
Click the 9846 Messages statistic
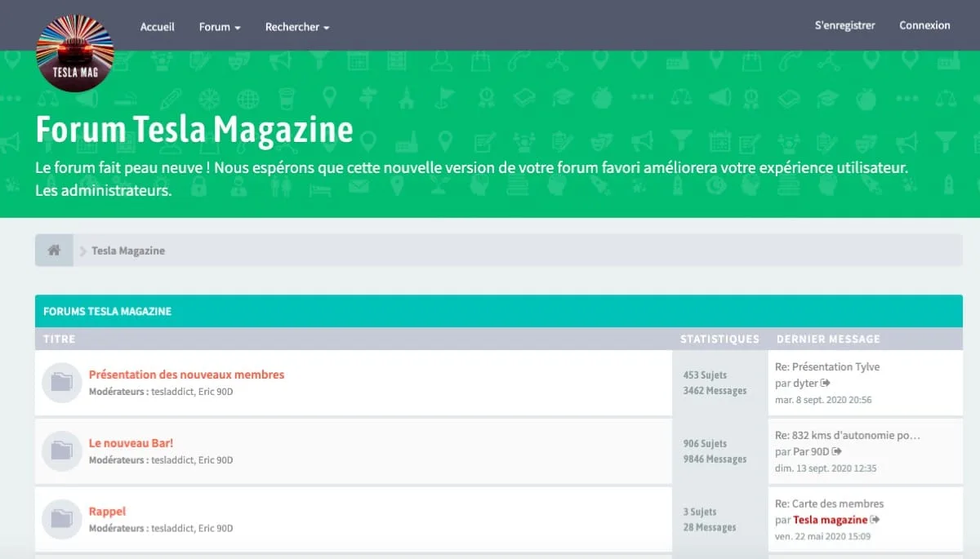[715, 459]
